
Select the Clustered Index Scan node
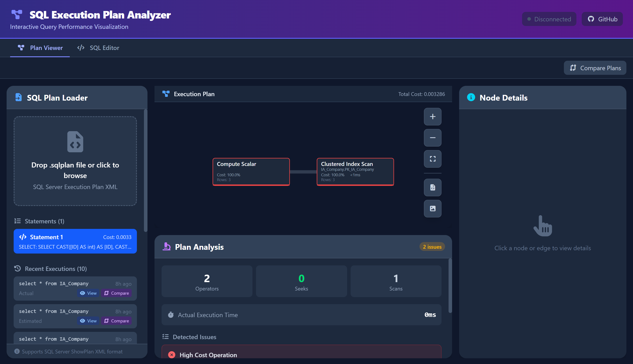click(x=355, y=172)
